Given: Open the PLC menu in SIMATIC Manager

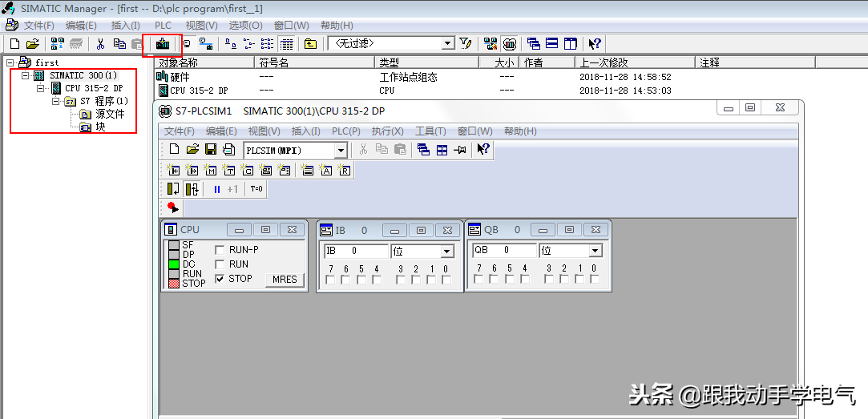Looking at the screenshot, I should click(x=163, y=26).
